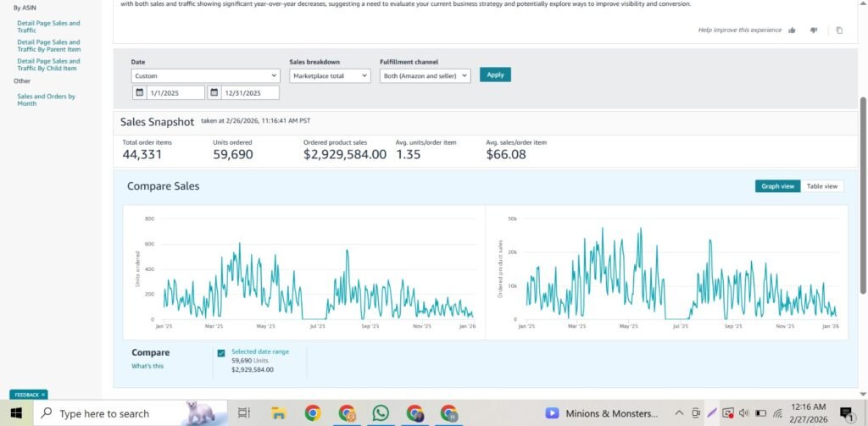
Task: Click the thumbs up feedback icon
Action: click(x=792, y=30)
